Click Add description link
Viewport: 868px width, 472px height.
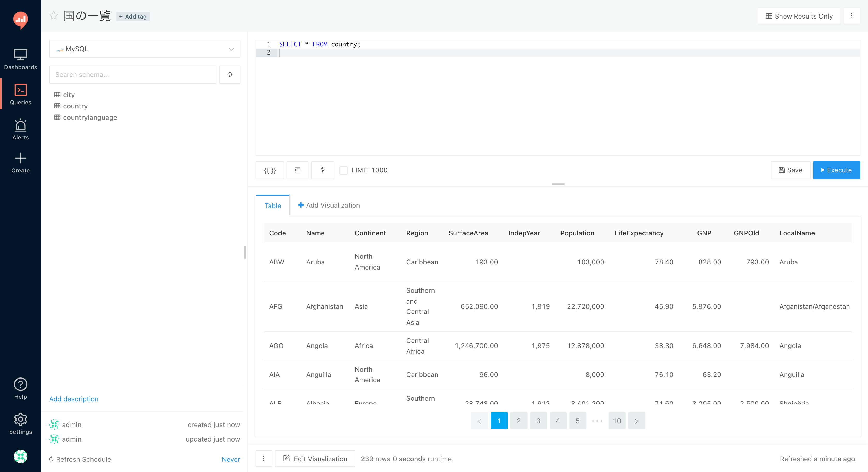pos(74,399)
